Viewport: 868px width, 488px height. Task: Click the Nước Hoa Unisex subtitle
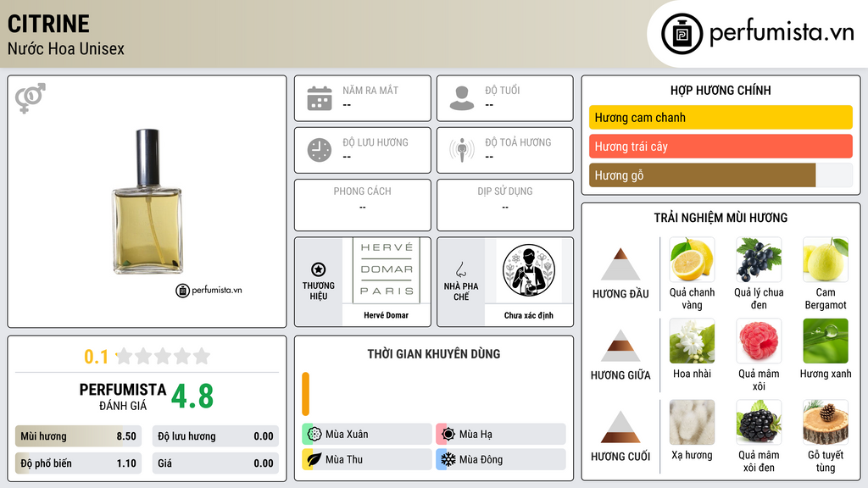[66, 48]
